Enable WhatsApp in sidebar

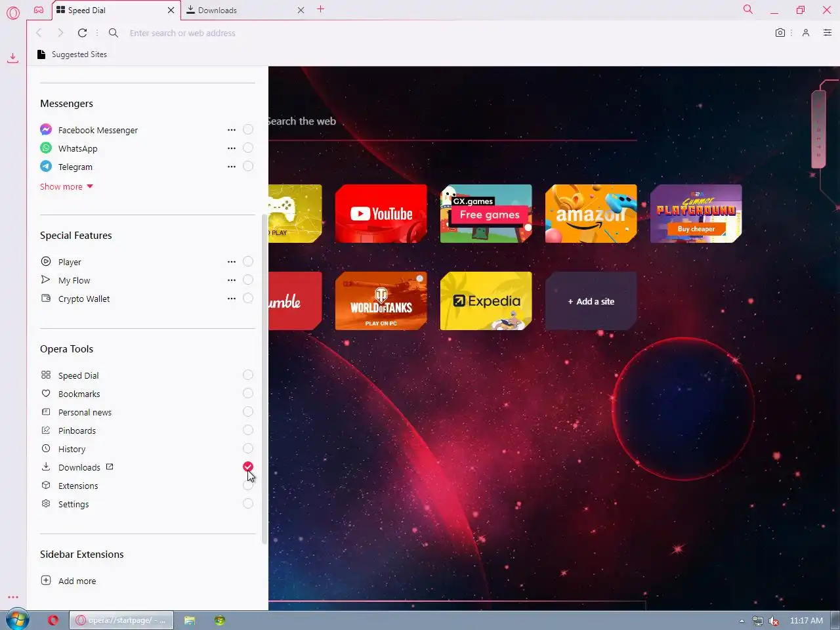(248, 148)
